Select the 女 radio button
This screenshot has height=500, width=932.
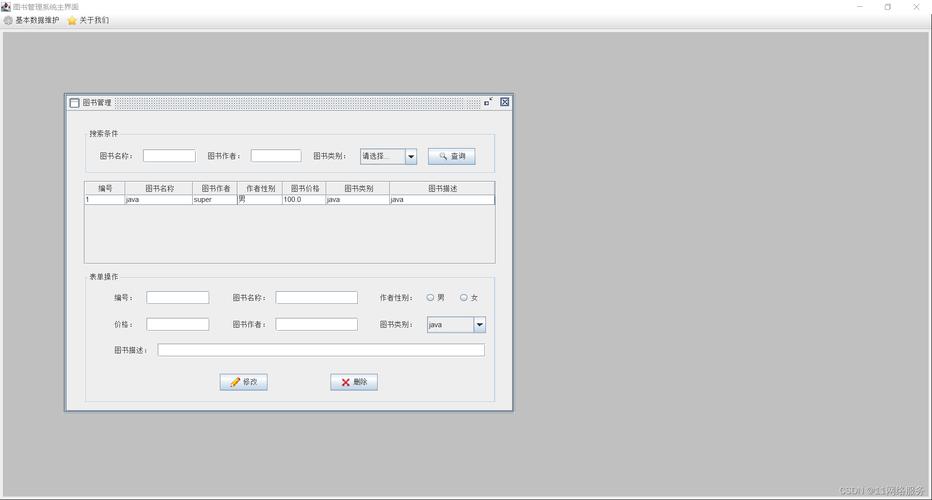coord(464,297)
